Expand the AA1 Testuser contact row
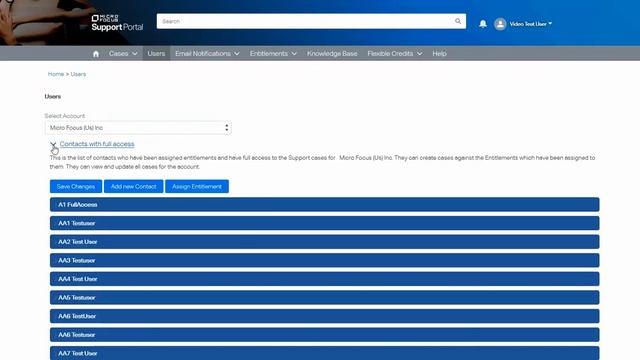Viewport: 640px width, 360px height. 324,223
